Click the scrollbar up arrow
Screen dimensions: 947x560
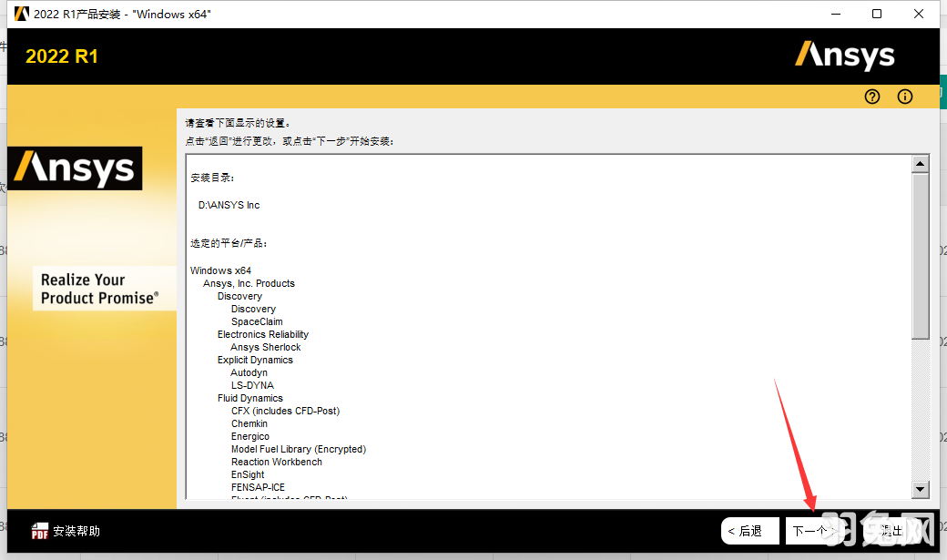coord(920,164)
